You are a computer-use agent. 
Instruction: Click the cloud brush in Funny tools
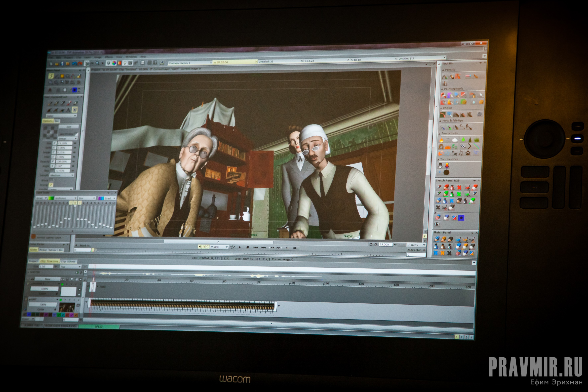click(455, 140)
